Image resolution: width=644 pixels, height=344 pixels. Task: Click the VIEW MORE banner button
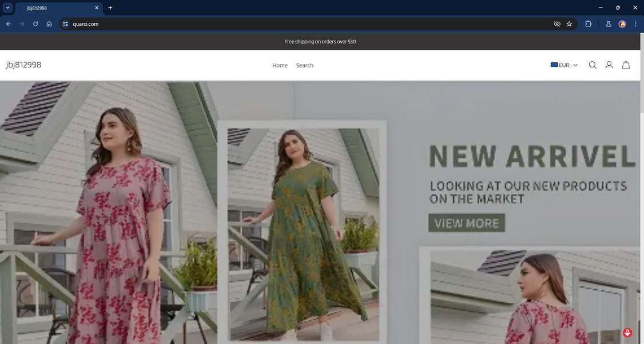pyautogui.click(x=467, y=223)
